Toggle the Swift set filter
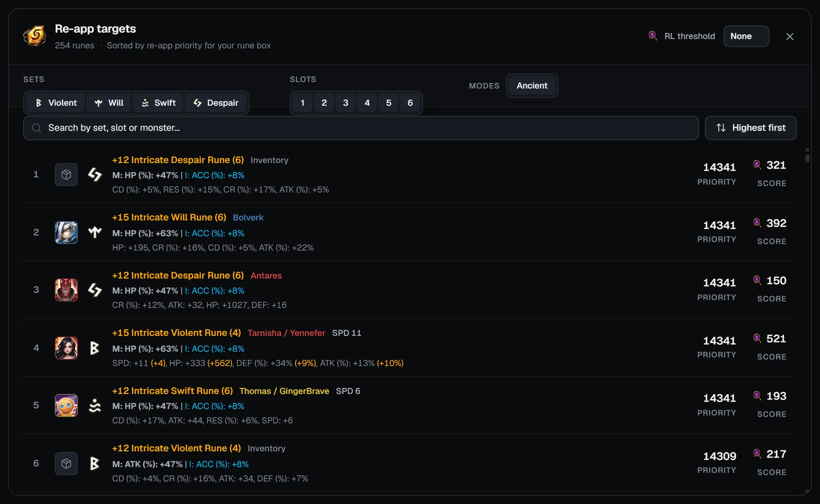The height and width of the screenshot is (504, 820). (158, 103)
